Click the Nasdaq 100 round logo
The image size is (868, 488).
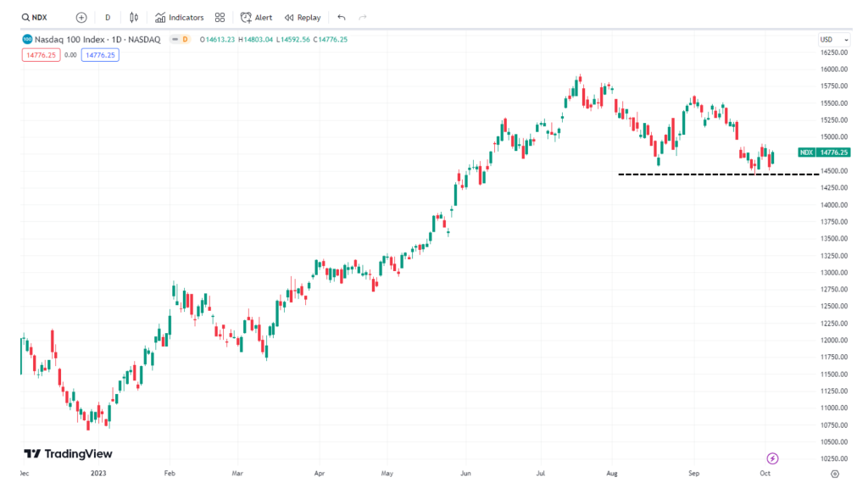(x=27, y=39)
